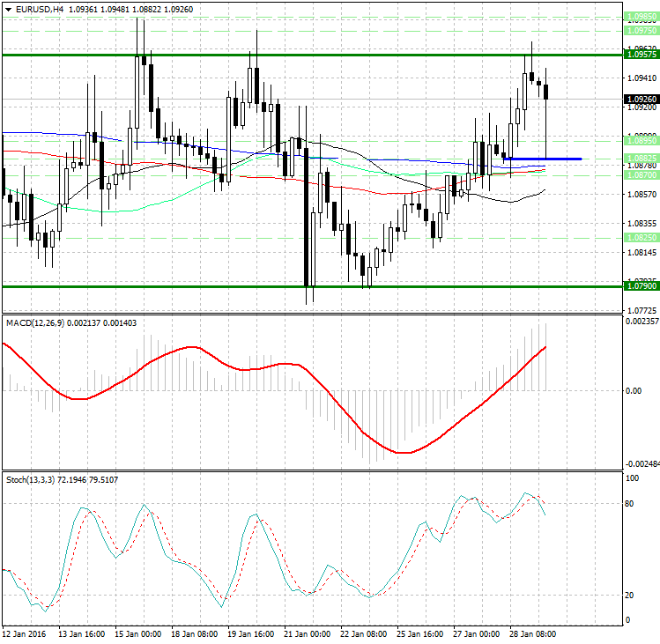Click the 1.08950 price level tag
Screen dimensions: 660x644
click(641, 140)
